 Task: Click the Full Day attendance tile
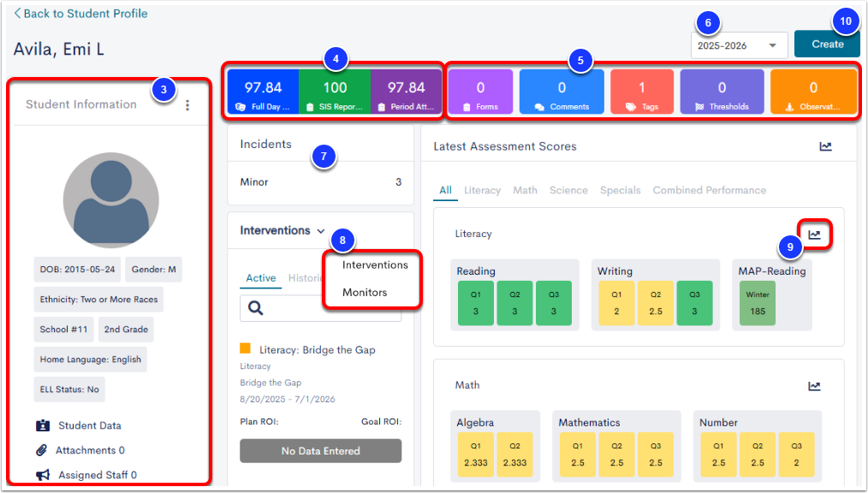tap(263, 92)
